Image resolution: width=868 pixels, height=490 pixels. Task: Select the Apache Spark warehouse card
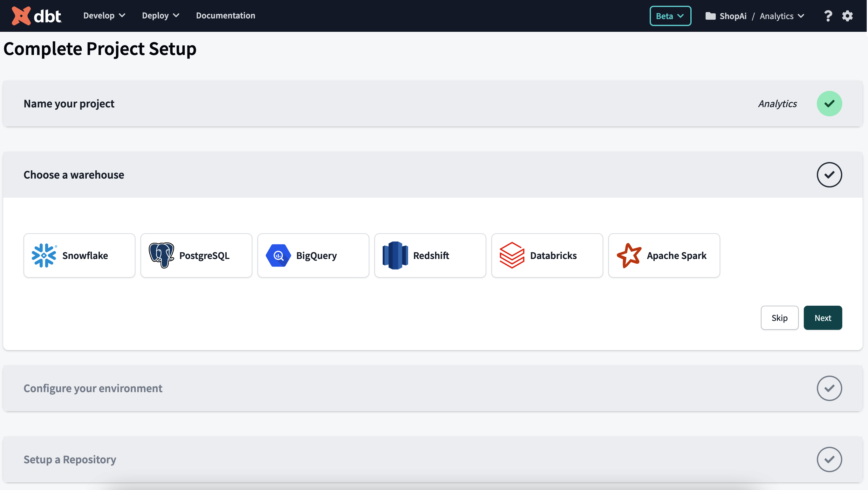coord(664,255)
